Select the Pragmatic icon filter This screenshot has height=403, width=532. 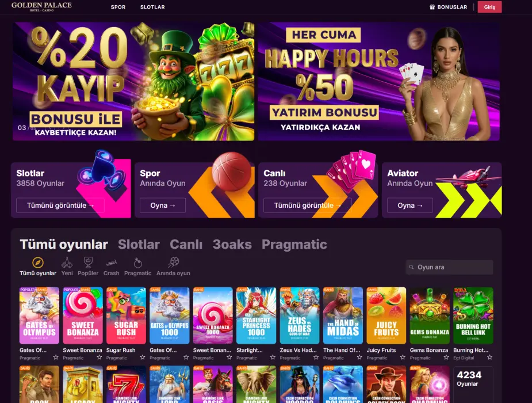(138, 263)
